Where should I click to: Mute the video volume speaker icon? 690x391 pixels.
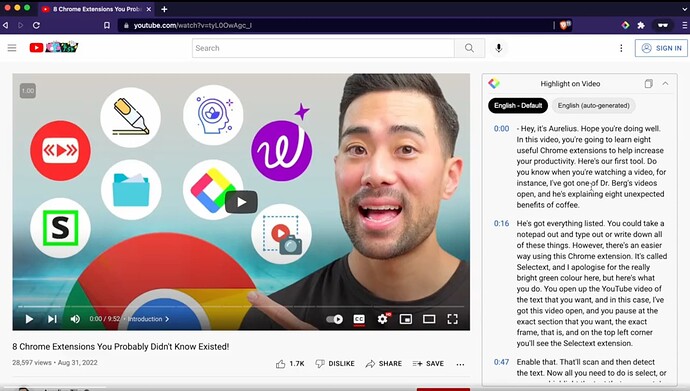coord(75,319)
